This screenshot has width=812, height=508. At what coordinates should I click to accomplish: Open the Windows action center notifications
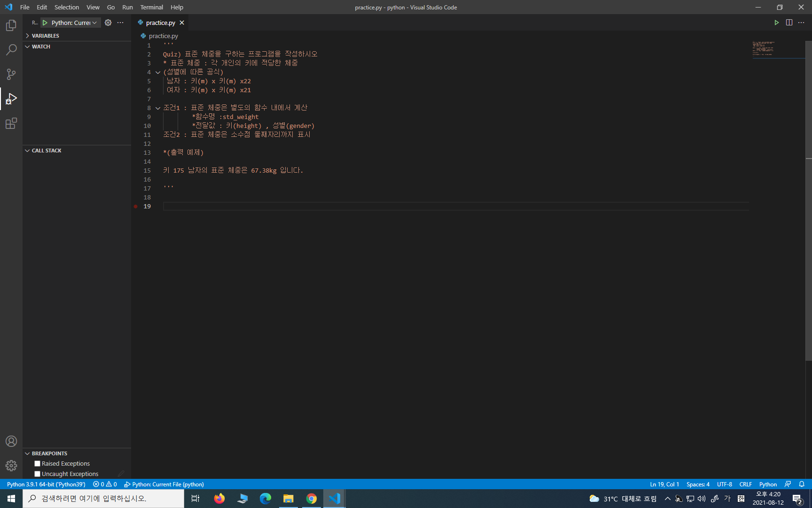797,499
